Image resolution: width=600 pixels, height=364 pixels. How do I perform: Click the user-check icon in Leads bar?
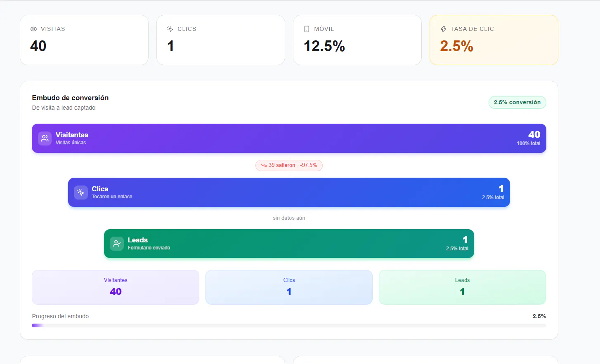pyautogui.click(x=117, y=244)
